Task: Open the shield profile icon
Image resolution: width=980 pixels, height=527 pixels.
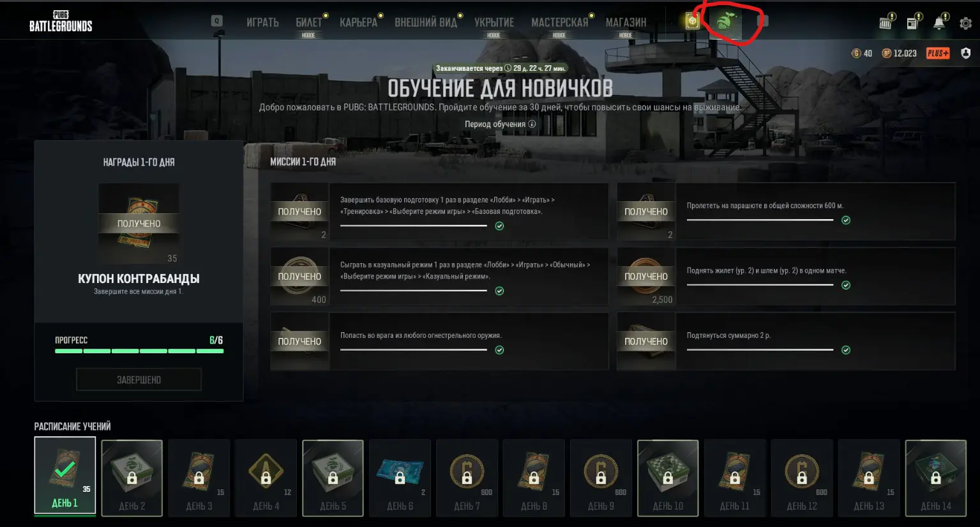Action: 965,53
